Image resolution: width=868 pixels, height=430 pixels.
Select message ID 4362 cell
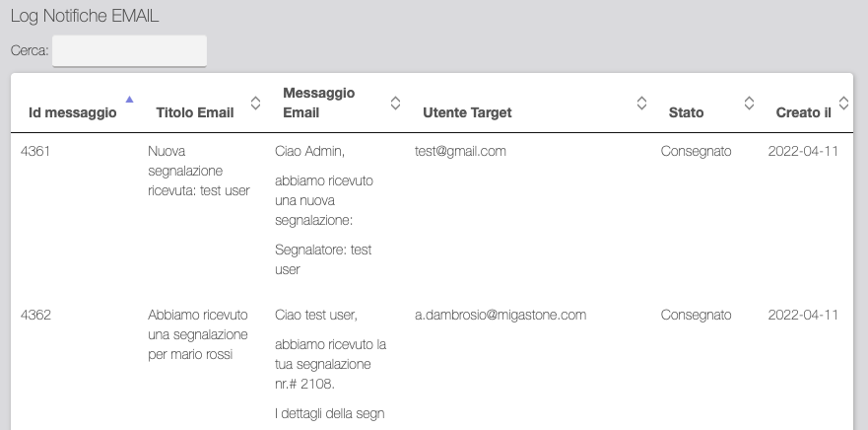(36, 316)
